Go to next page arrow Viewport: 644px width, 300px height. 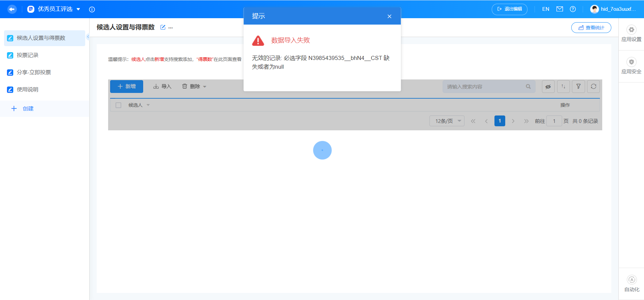pos(513,121)
